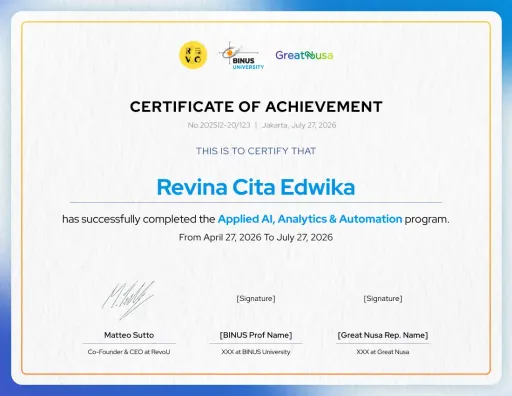Click the [Signature] placeholder above Great Nusa Rep
This screenshot has height=396, width=512.
click(x=383, y=298)
